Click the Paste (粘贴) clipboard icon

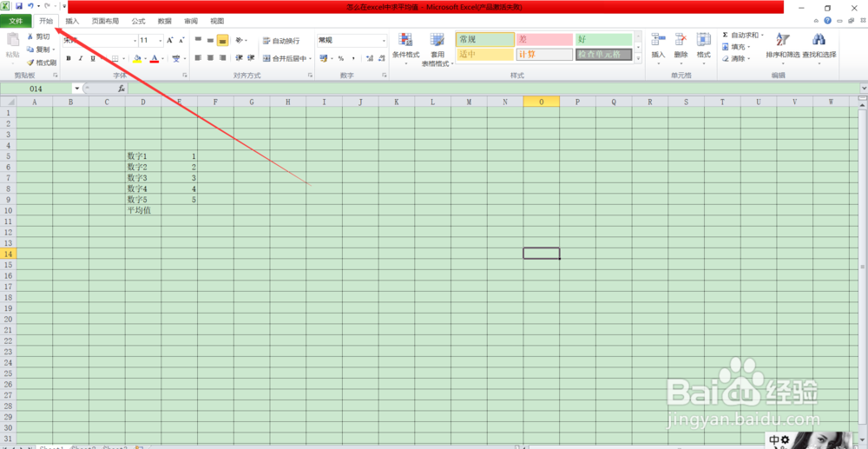point(13,40)
